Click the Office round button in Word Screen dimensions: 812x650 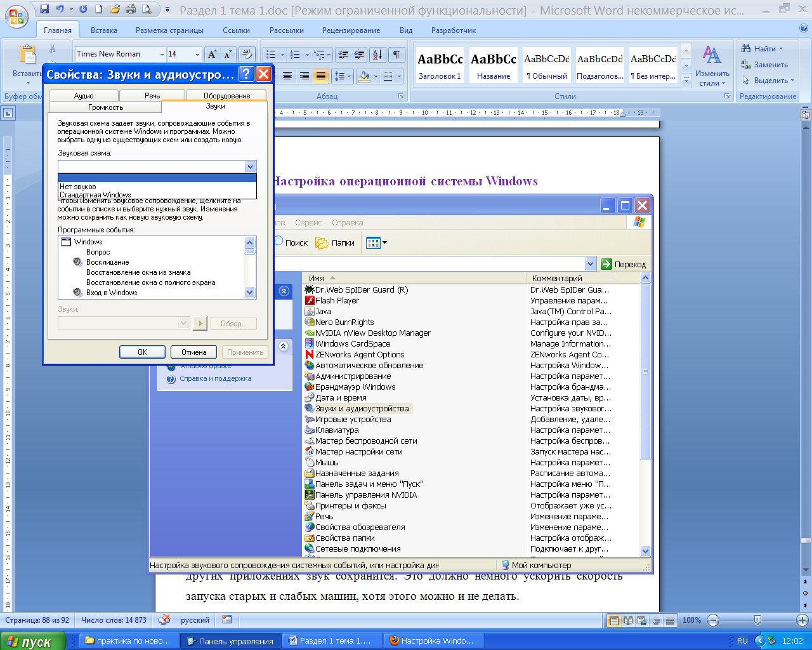pyautogui.click(x=16, y=17)
